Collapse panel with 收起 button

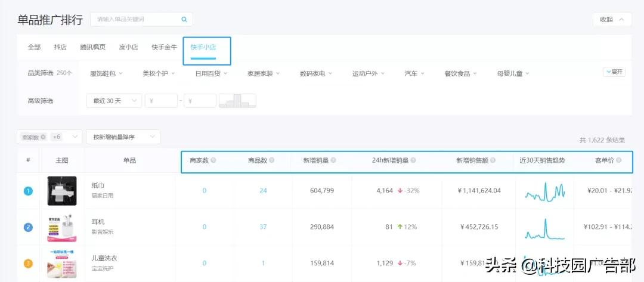(612, 19)
